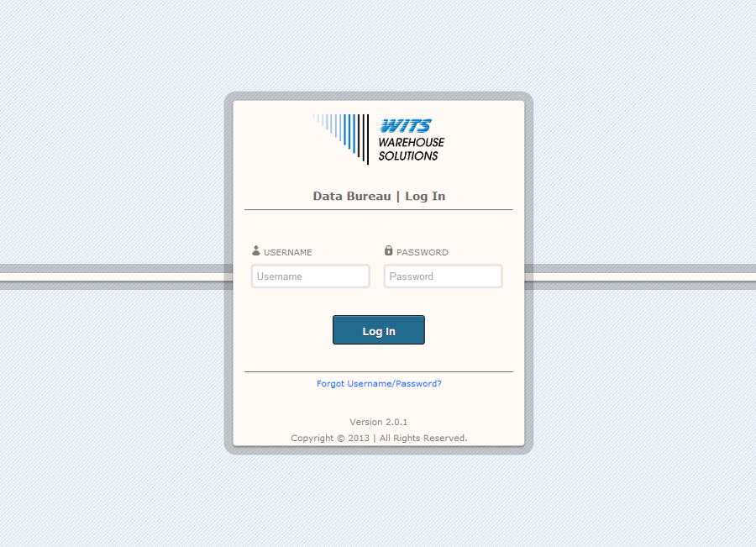
Task: Focus the Password input field
Action: [x=443, y=276]
